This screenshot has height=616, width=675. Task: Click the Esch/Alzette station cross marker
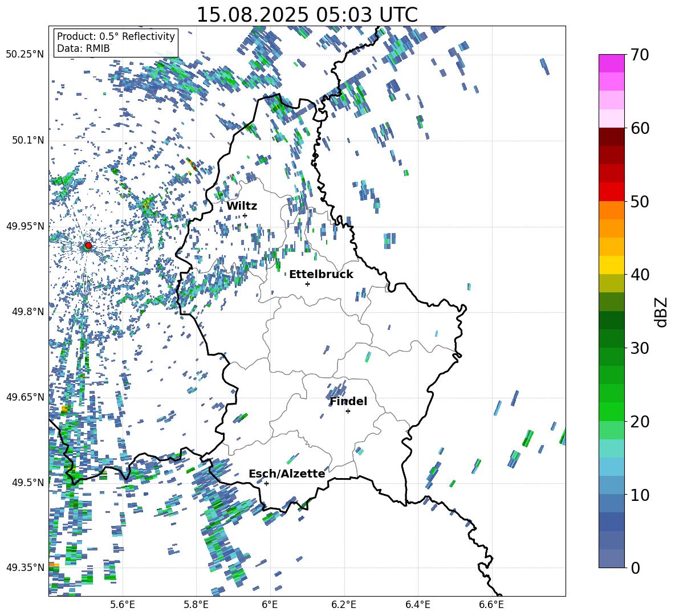pos(266,483)
